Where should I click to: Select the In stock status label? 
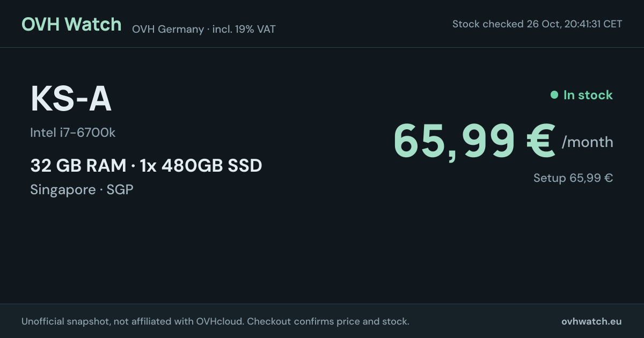tap(588, 95)
